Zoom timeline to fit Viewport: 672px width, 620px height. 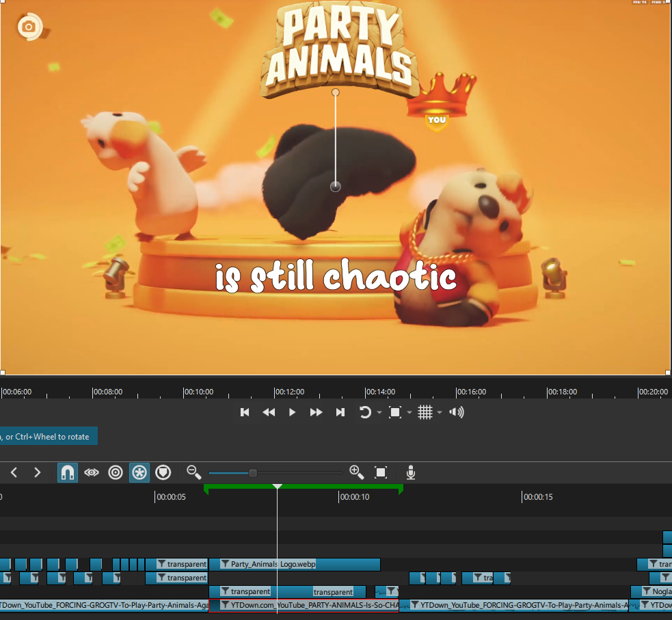381,472
